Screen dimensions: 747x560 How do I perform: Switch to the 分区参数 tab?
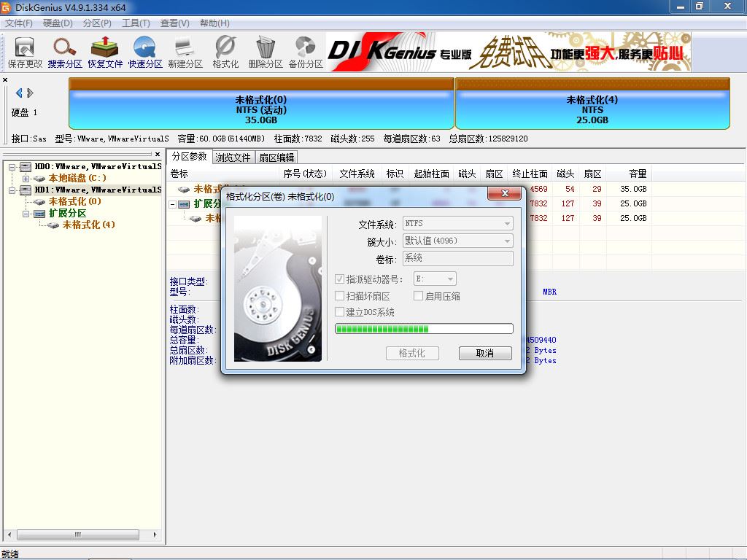[189, 156]
